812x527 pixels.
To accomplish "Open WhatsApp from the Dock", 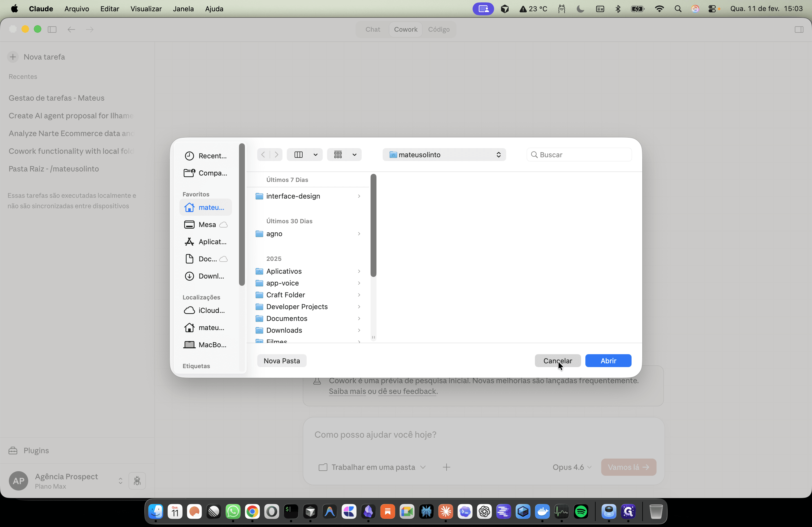I will click(233, 511).
